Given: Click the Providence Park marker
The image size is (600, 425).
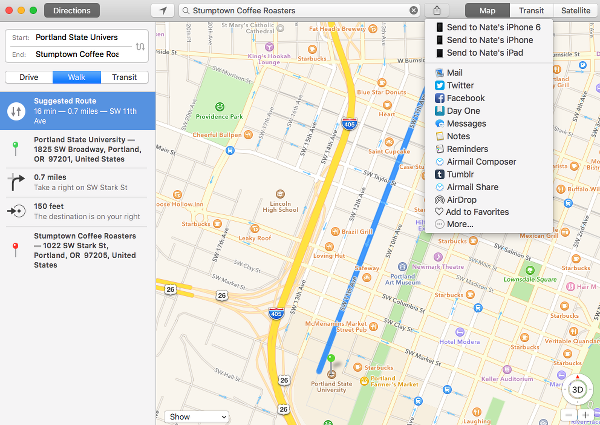Looking at the screenshot, I should [x=220, y=106].
